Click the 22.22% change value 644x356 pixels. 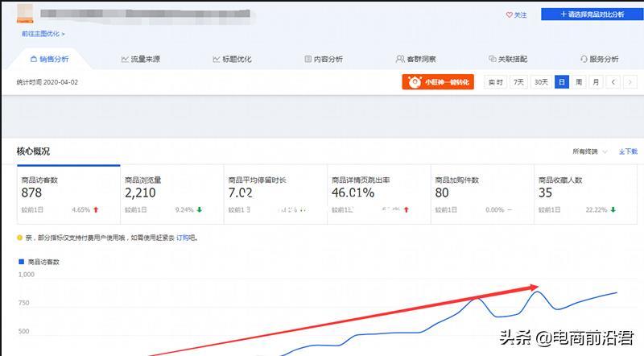pos(597,209)
